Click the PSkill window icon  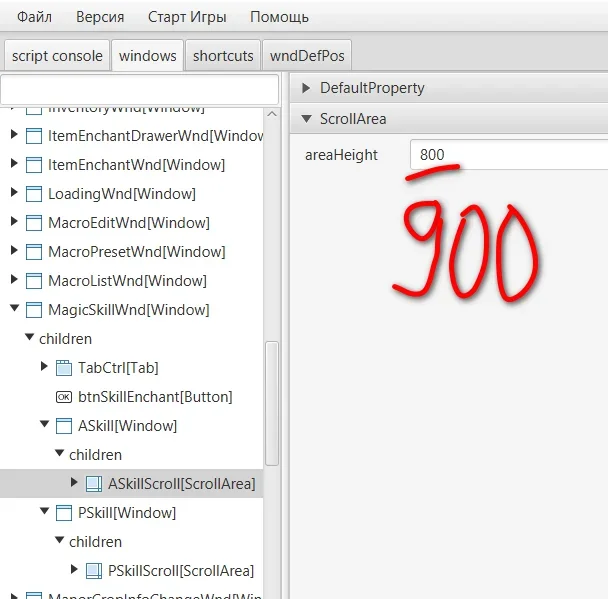pyautogui.click(x=64, y=513)
